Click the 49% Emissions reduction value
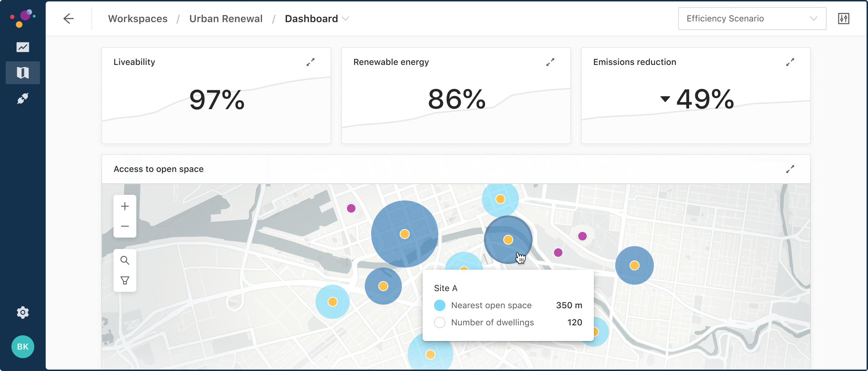The image size is (868, 371). (705, 99)
